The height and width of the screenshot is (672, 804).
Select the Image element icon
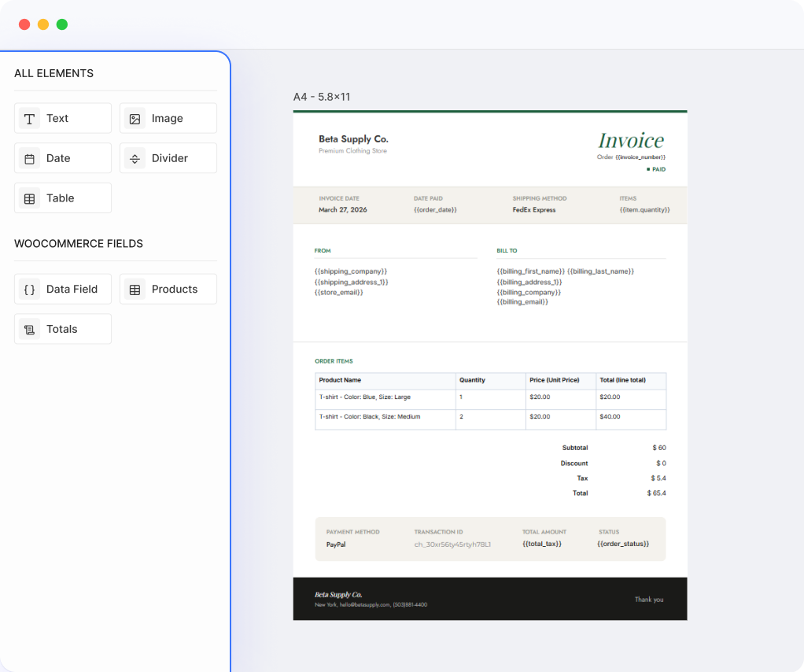point(135,119)
